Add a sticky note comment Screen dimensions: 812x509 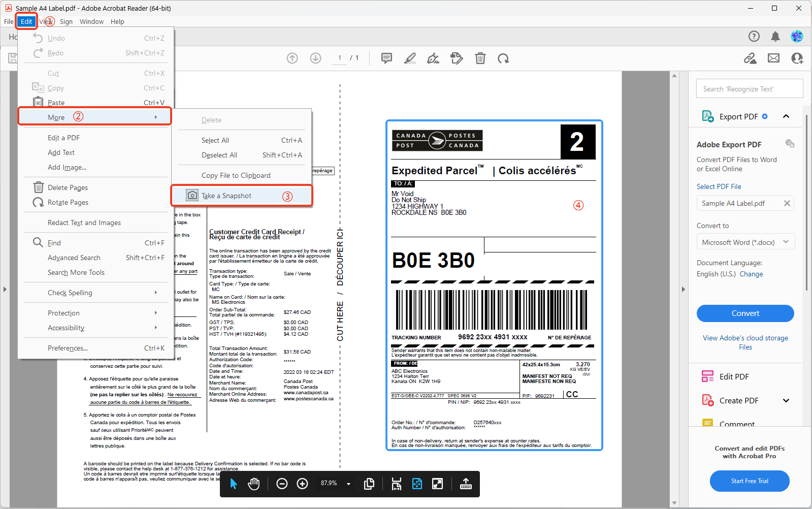click(387, 58)
